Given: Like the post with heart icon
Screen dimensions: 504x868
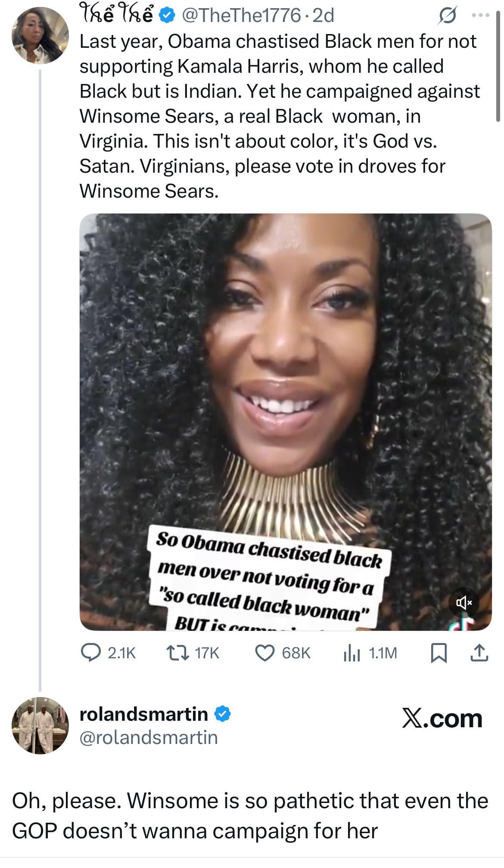Looking at the screenshot, I should tap(265, 653).
